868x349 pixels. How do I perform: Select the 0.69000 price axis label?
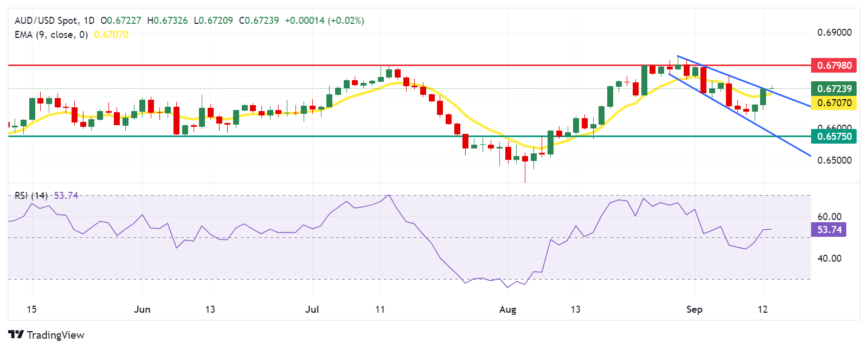point(834,33)
